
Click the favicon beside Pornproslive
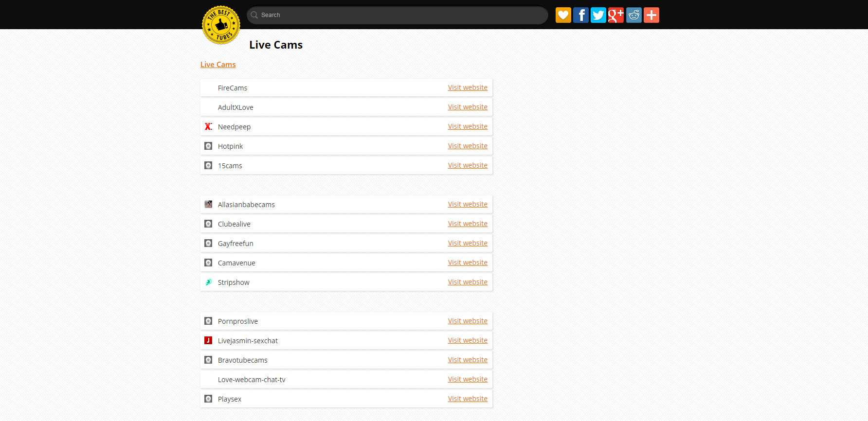[x=208, y=321]
